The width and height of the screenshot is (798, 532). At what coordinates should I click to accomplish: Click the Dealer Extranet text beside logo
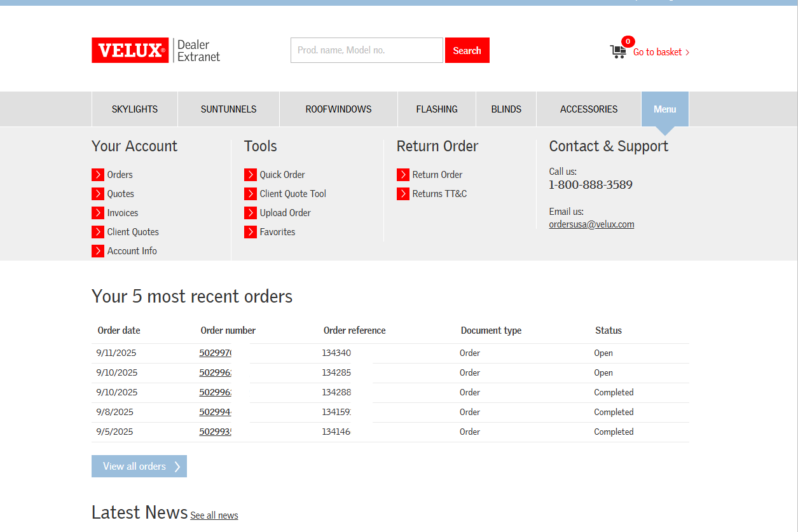point(198,50)
